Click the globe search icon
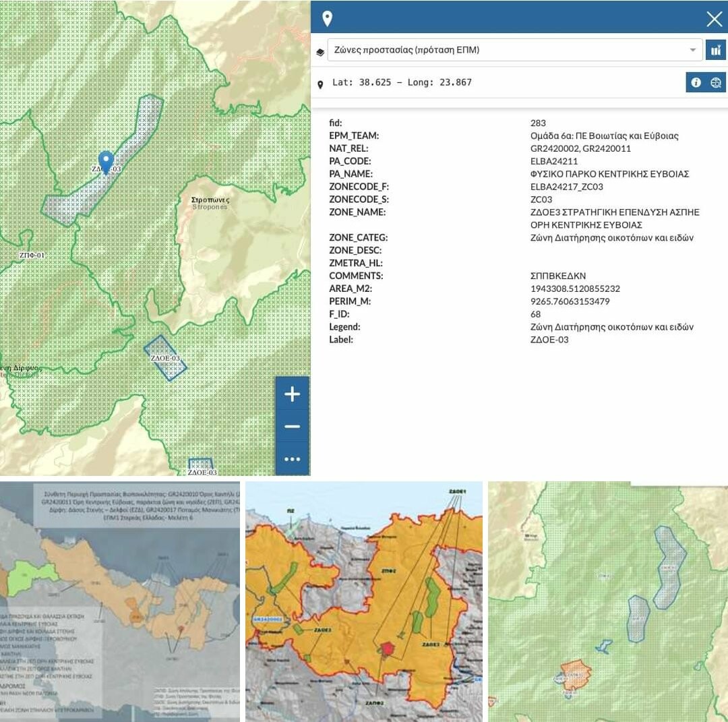This screenshot has width=728, height=722. [x=716, y=82]
